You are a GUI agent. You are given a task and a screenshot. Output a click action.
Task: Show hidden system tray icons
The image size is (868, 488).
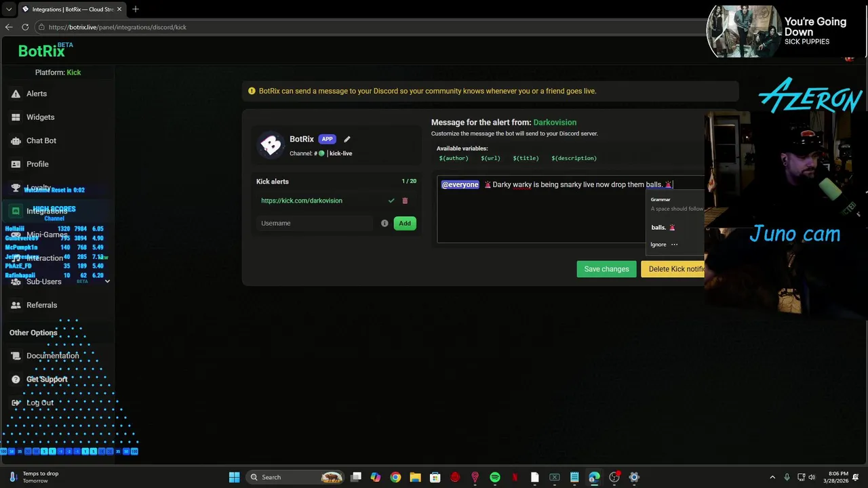[x=772, y=477]
